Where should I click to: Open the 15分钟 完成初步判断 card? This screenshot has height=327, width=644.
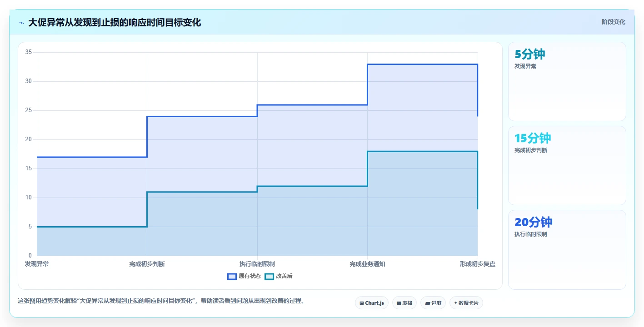(567, 165)
